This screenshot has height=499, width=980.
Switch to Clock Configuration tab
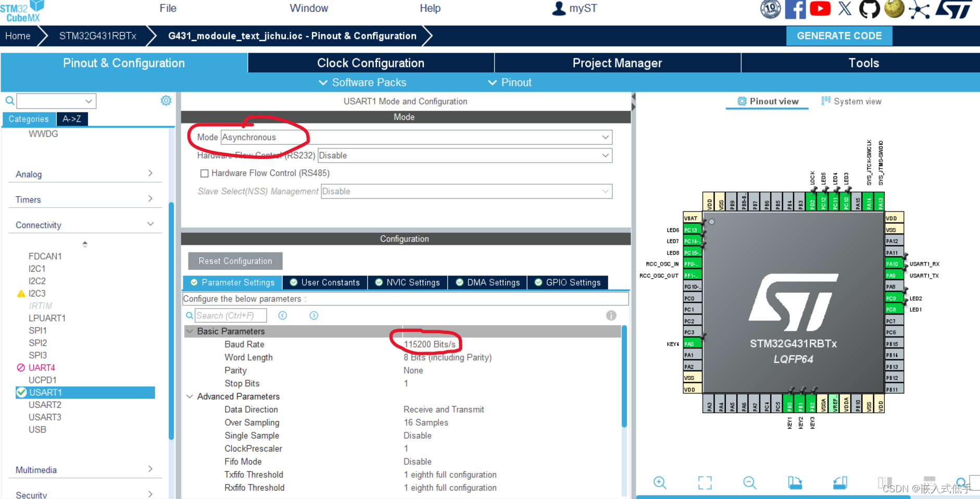click(371, 63)
